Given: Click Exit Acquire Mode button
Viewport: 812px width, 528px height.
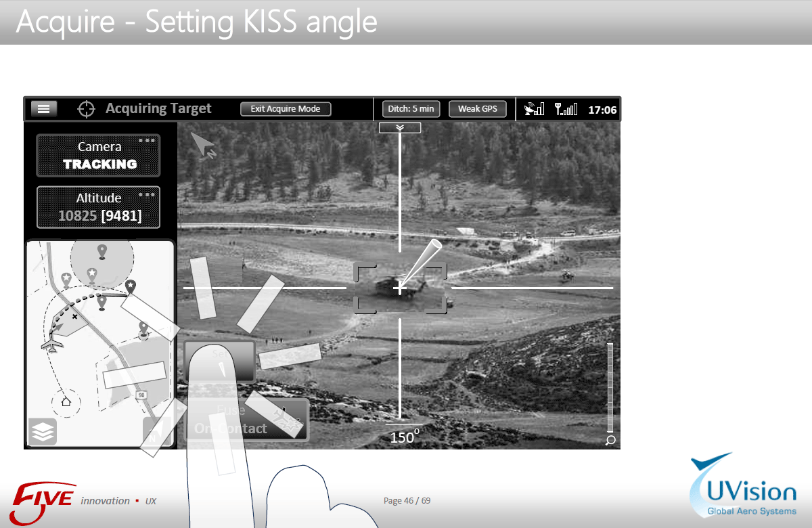Looking at the screenshot, I should (286, 109).
